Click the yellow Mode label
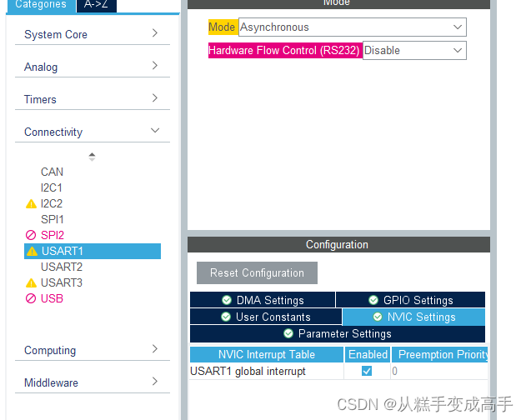The image size is (526, 420). point(223,27)
